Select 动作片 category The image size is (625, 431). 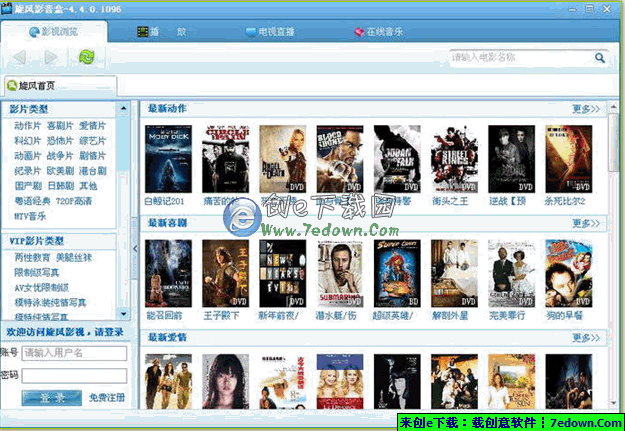click(x=28, y=126)
